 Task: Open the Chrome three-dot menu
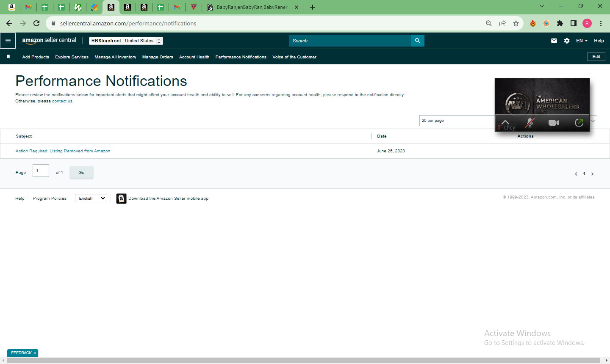(601, 23)
